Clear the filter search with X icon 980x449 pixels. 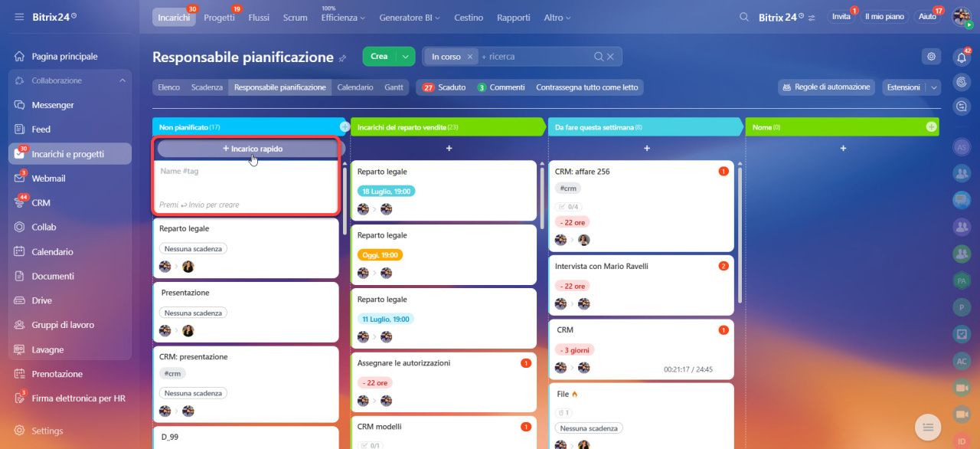[x=610, y=57]
